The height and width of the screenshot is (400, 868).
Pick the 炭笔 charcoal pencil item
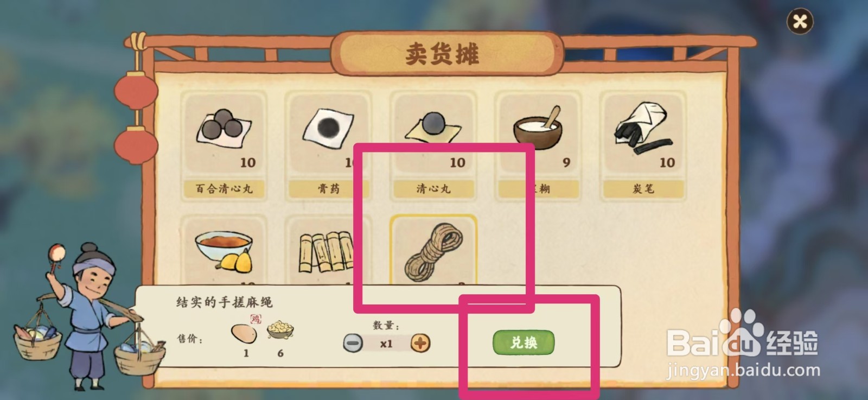(x=643, y=146)
